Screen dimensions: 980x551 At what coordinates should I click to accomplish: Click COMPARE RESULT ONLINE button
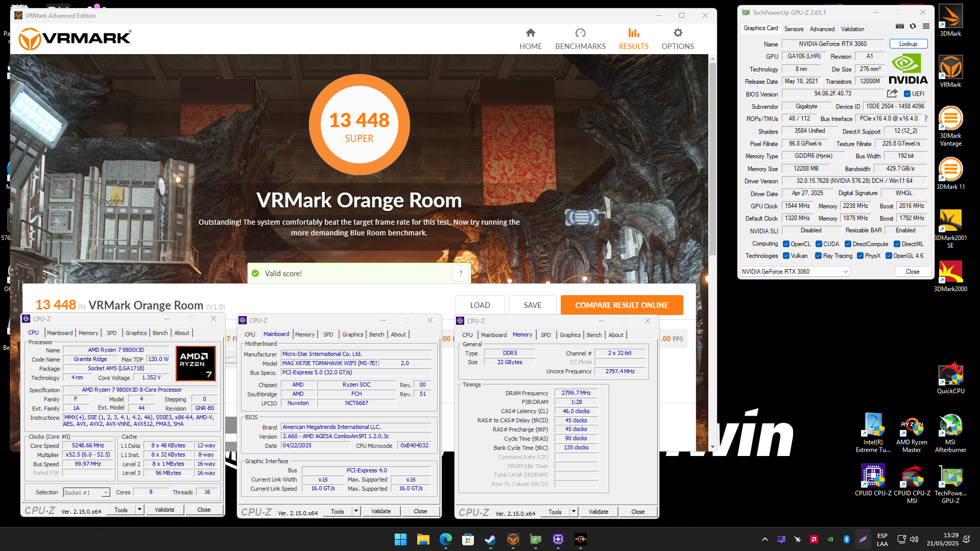coord(622,305)
